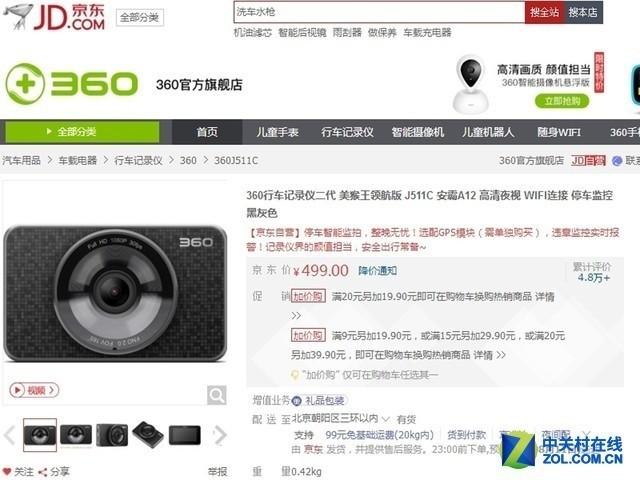Click the 分享 share icon
Screen dimensions: 640x480
42,472
